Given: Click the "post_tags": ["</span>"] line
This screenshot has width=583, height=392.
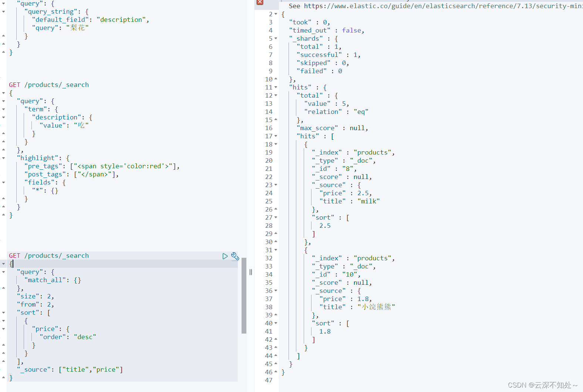Looking at the screenshot, I should click(x=72, y=174).
